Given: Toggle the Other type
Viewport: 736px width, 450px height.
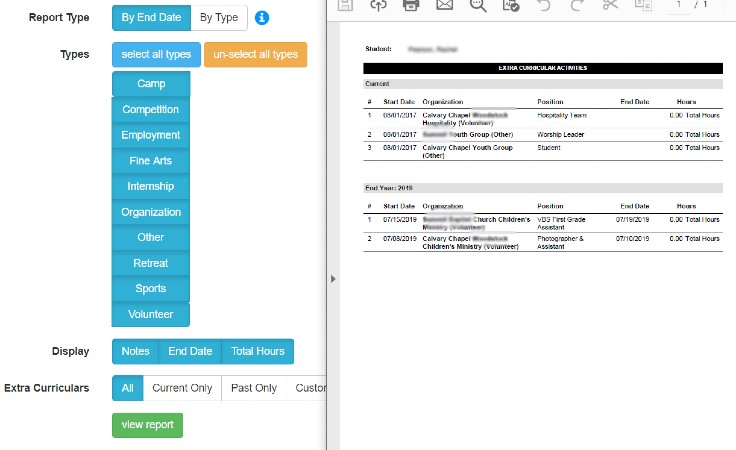Looking at the screenshot, I should (x=151, y=237).
